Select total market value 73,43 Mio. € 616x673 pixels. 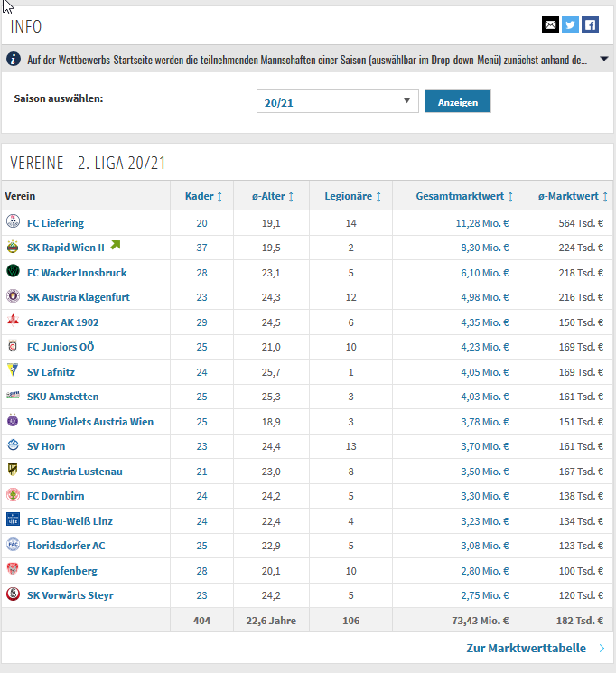(x=481, y=621)
